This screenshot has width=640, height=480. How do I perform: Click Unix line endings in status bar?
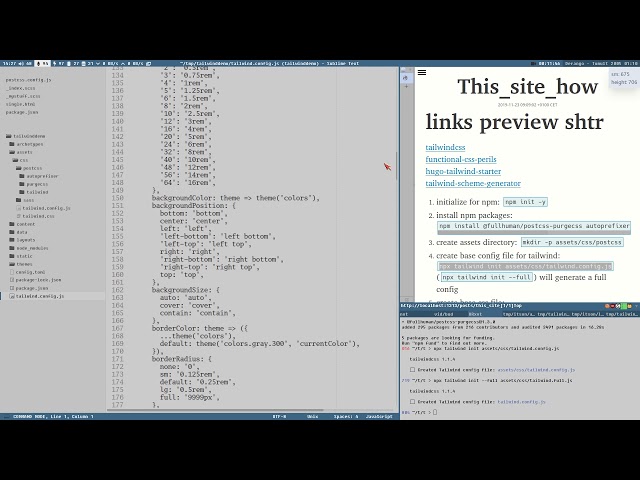312,417
